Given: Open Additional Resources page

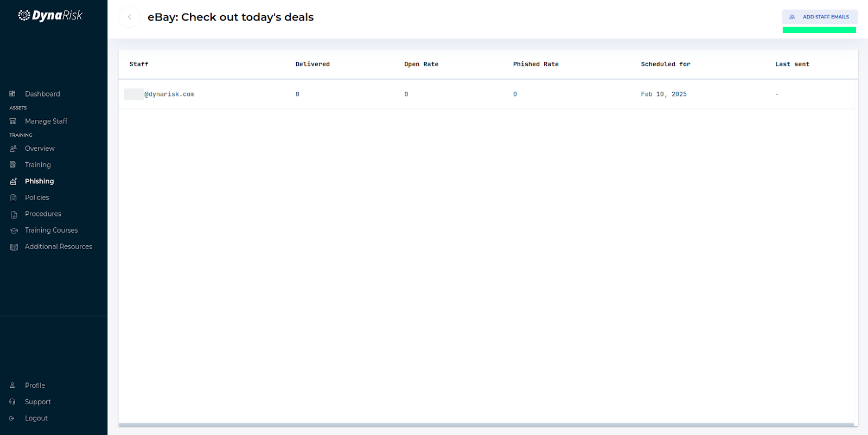Looking at the screenshot, I should (59, 246).
